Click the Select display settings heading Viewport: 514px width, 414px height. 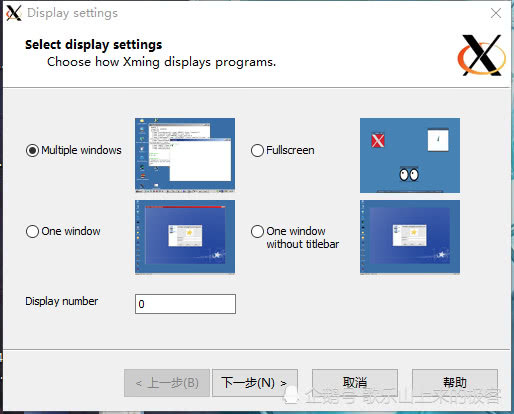94,45
